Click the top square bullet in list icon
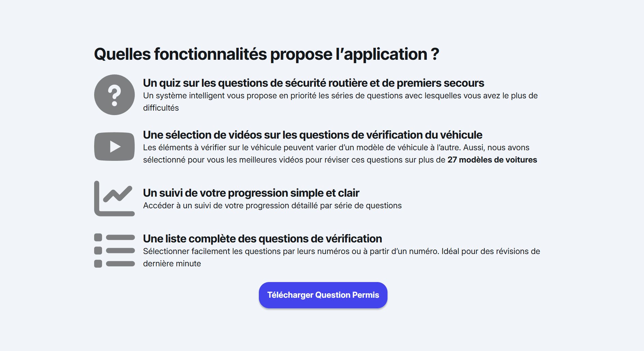The height and width of the screenshot is (351, 644). point(98,237)
